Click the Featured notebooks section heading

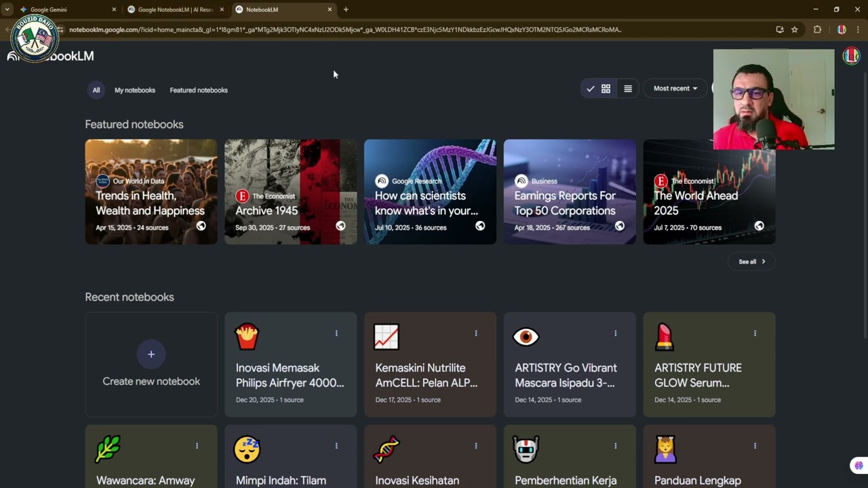tap(134, 125)
